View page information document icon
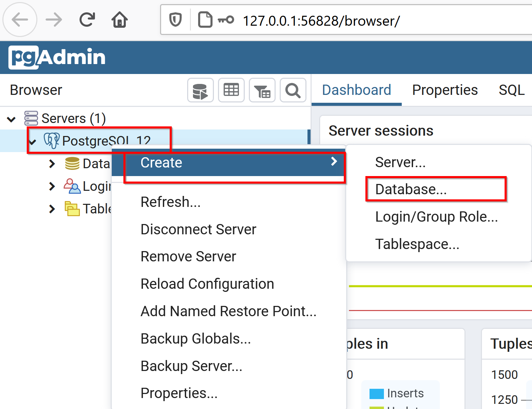532x409 pixels. [205, 20]
